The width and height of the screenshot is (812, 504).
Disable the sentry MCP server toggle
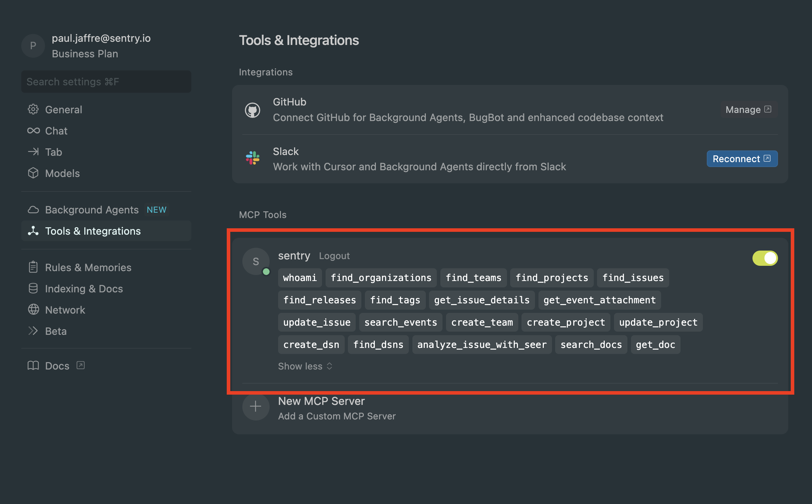(765, 258)
